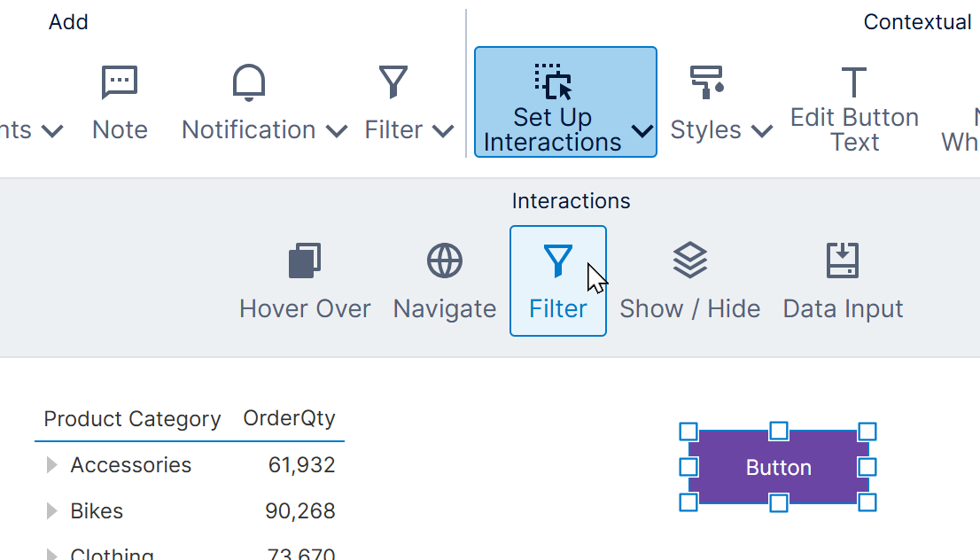Click the Interactions group label
The image size is (980, 560).
tap(571, 201)
